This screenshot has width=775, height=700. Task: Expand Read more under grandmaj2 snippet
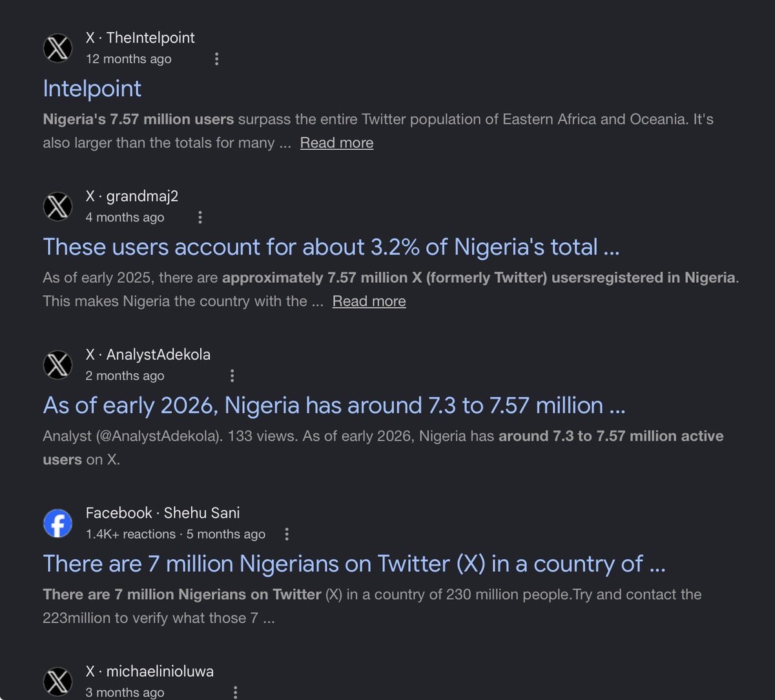[369, 301]
